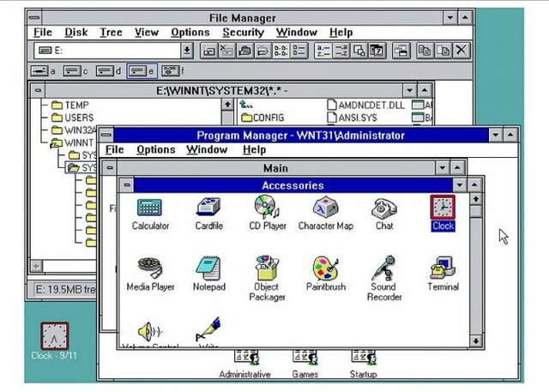Click the Stop Sharing toolbar button
Viewport: 549px width, 392px height.
click(x=263, y=51)
